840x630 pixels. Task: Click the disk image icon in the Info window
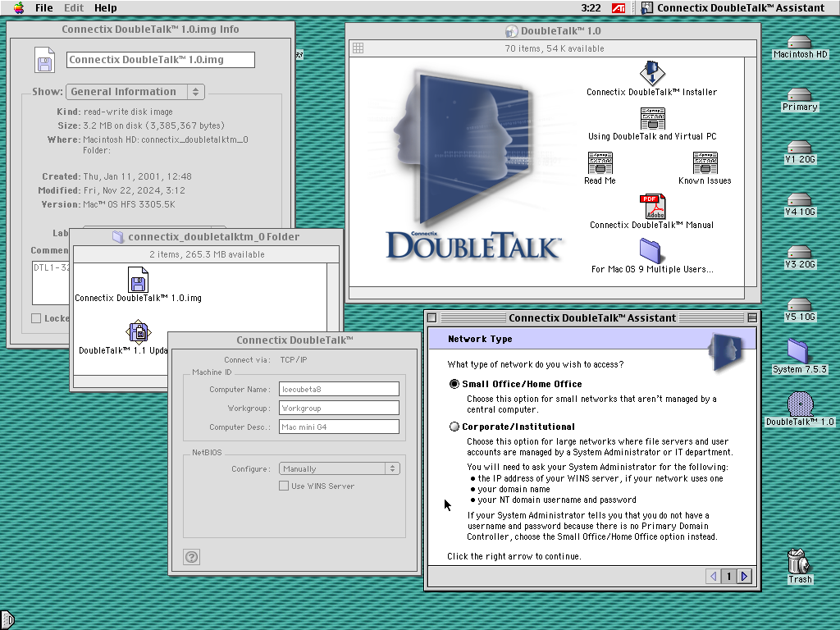[x=44, y=60]
